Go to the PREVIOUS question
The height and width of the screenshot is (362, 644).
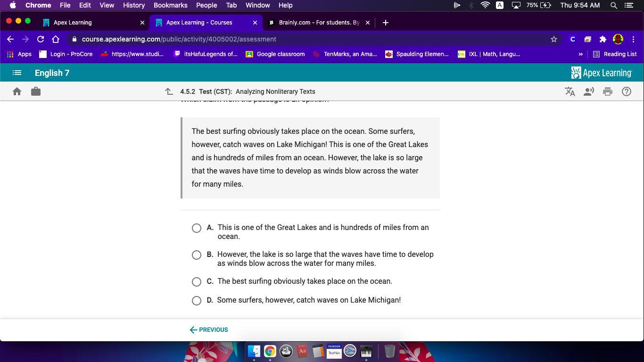[x=209, y=330]
